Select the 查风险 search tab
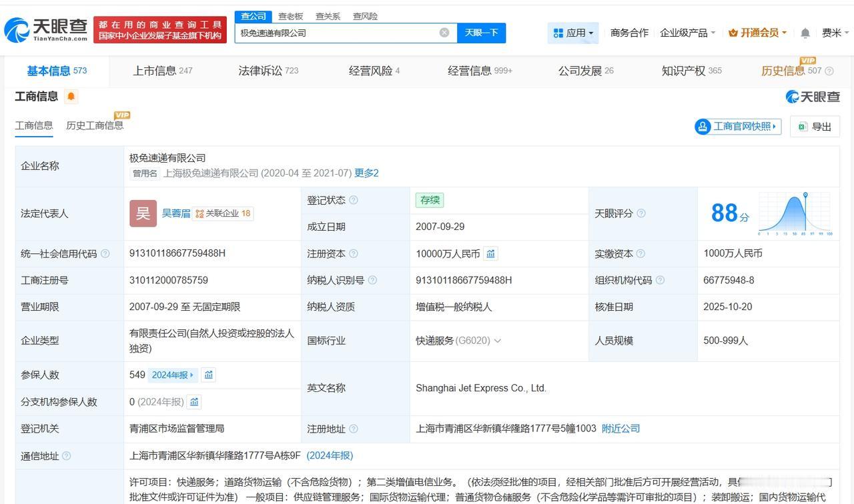This screenshot has width=854, height=504. click(365, 16)
